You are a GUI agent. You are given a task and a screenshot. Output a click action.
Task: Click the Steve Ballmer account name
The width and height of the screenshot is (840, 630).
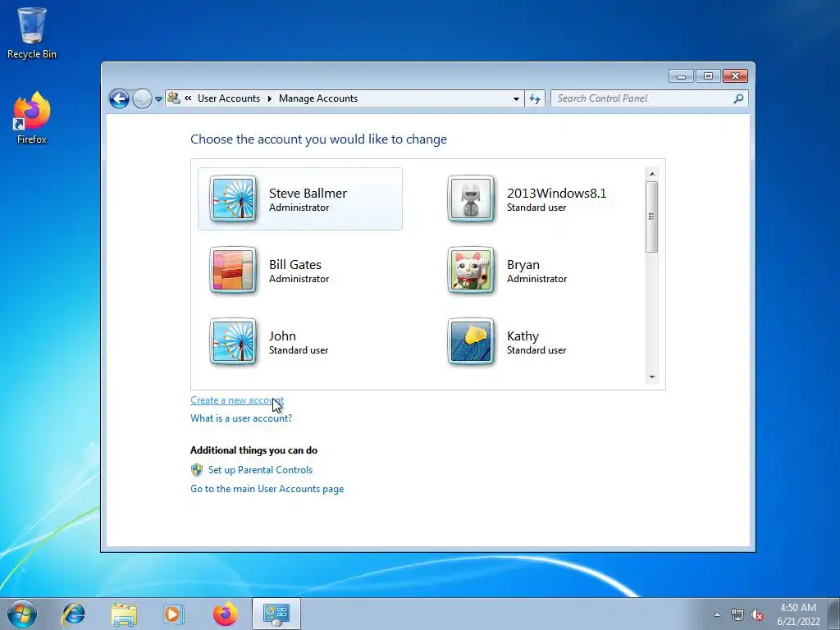coord(308,193)
